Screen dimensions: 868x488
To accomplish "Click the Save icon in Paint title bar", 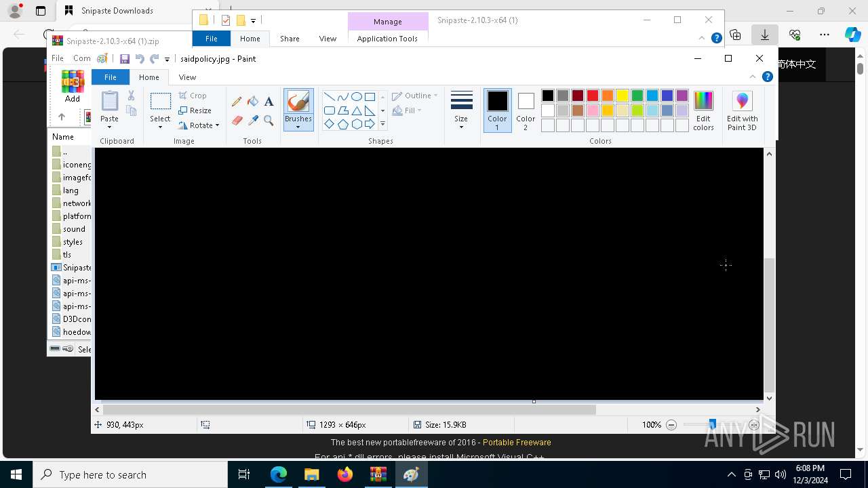I will pos(125,59).
